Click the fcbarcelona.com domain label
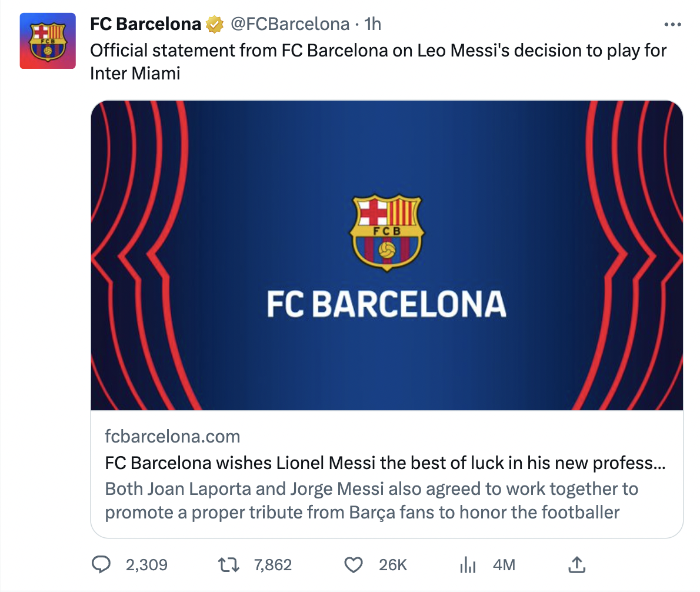The width and height of the screenshot is (700, 592). [x=172, y=436]
